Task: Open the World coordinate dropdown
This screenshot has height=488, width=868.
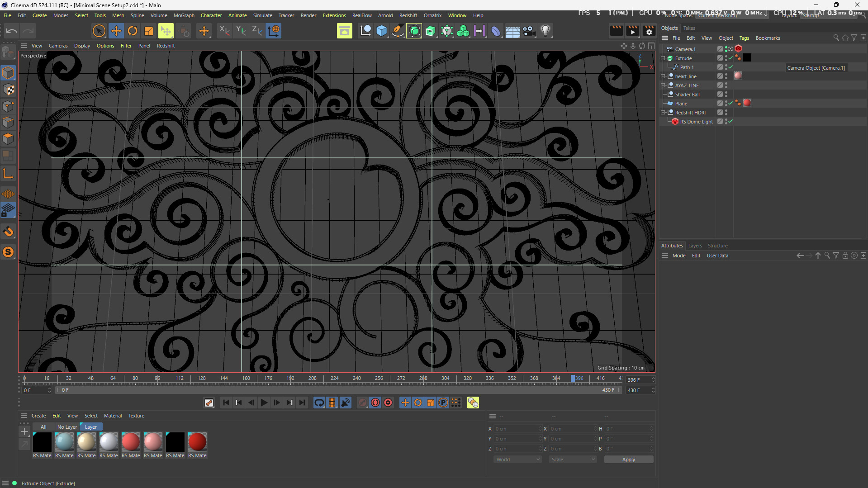Action: (x=517, y=460)
